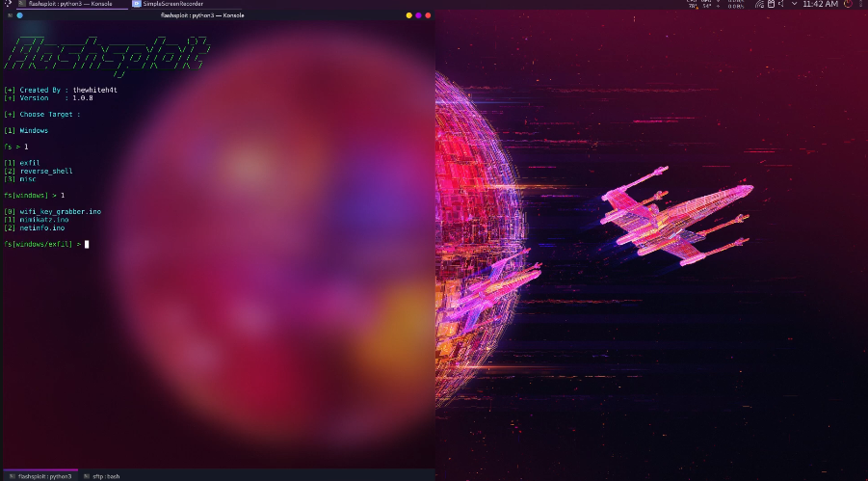Open the clipboard tray icon
This screenshot has width=868, height=481.
tap(771, 4)
